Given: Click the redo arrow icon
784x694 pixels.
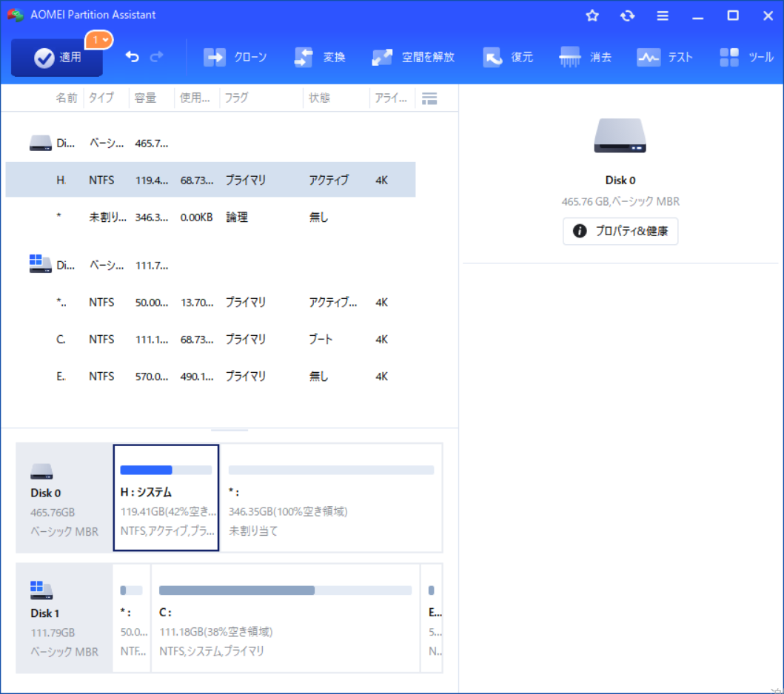Looking at the screenshot, I should coord(157,57).
